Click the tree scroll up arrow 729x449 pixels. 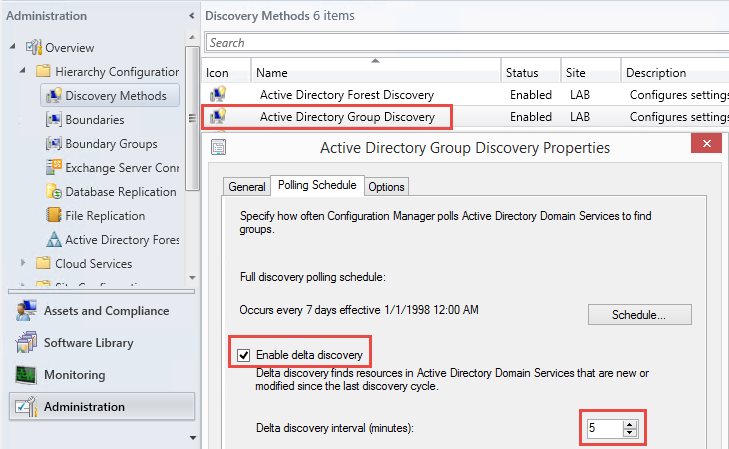point(192,37)
